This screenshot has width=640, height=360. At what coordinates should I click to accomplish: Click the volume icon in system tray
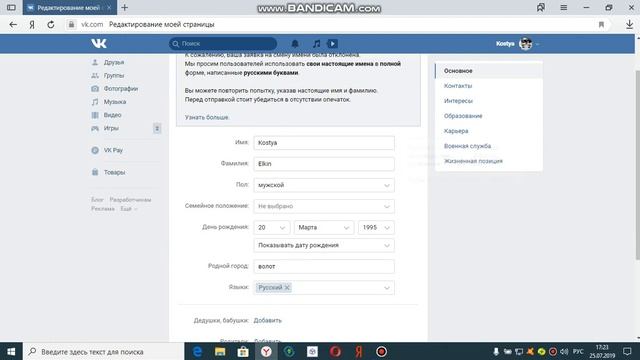pos(564,351)
